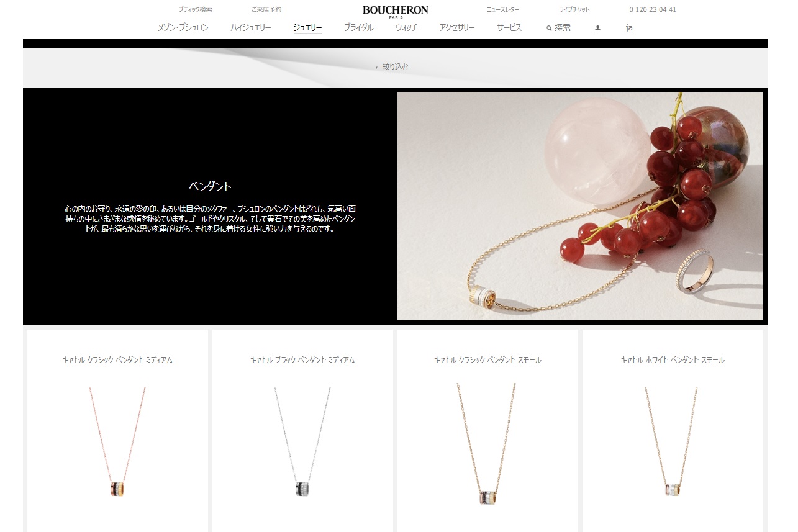
Task: Open the ハイジュエリー menu
Action: pyautogui.click(x=250, y=28)
